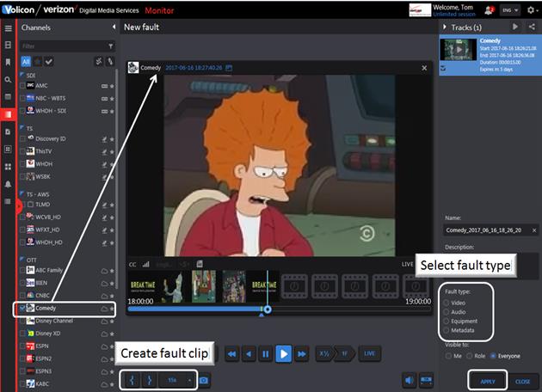Click the blue timeline progress bar

(x=195, y=309)
